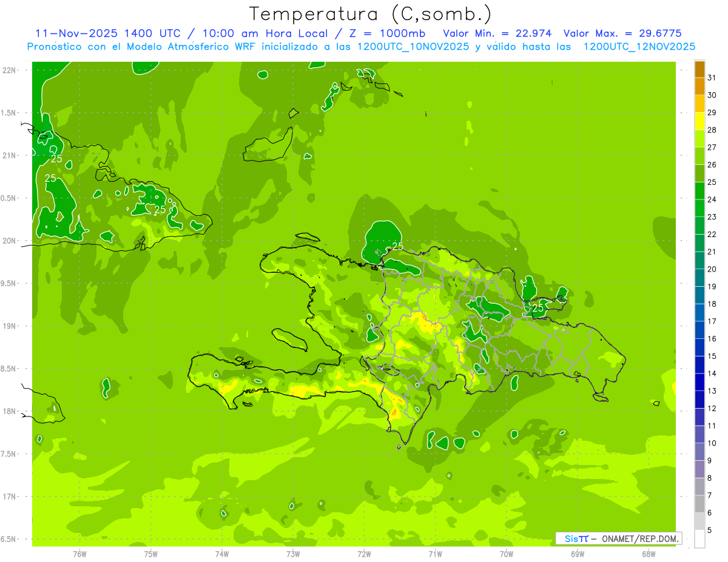Pick the teal swatch between 19 and 20
The width and height of the screenshot is (728, 562).
699,278
